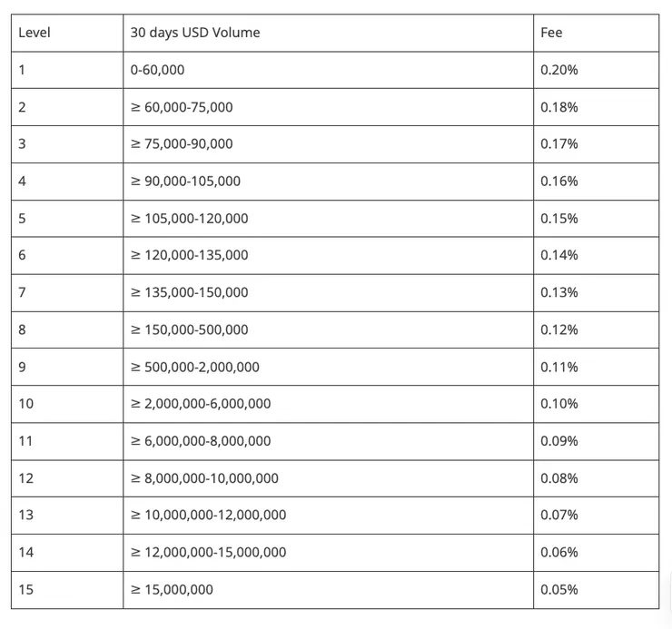Select the ≥ 90,000-105,000 volume cell
The height and width of the screenshot is (629, 672).
click(x=185, y=181)
